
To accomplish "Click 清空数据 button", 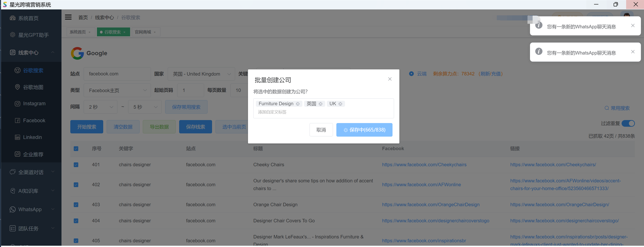I will click(123, 127).
